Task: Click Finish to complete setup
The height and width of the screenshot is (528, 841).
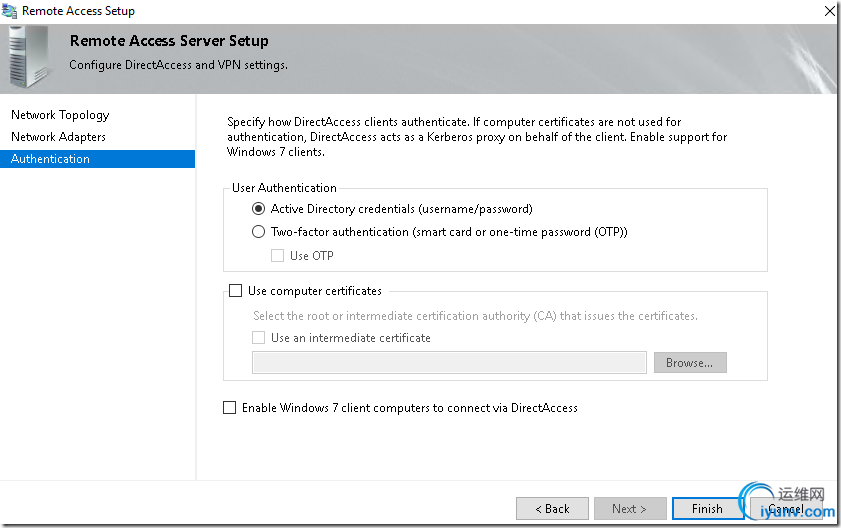Action: click(707, 509)
